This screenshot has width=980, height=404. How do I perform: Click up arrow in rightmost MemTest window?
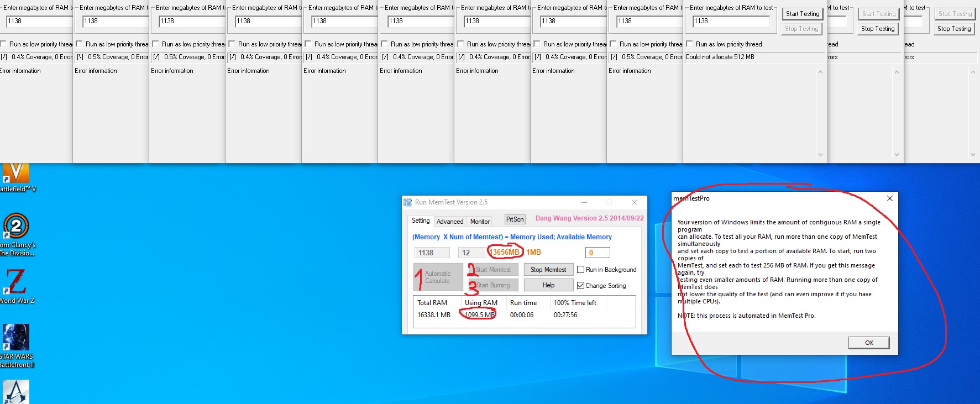click(973, 72)
